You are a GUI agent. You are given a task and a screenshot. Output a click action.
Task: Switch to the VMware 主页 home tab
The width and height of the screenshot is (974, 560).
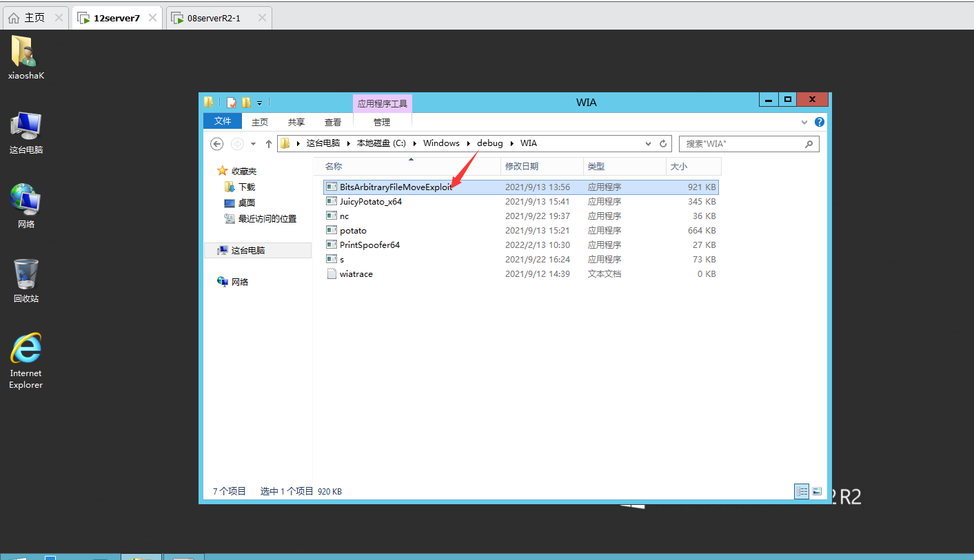[34, 18]
